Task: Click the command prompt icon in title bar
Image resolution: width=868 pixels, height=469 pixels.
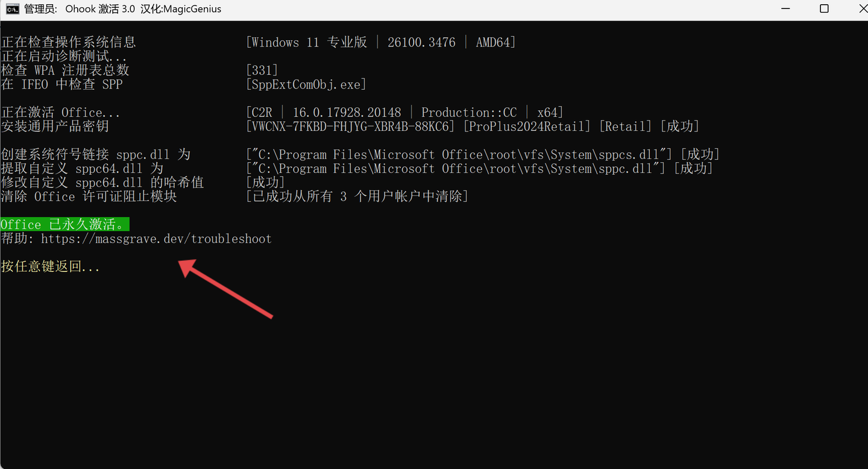Action: tap(11, 9)
